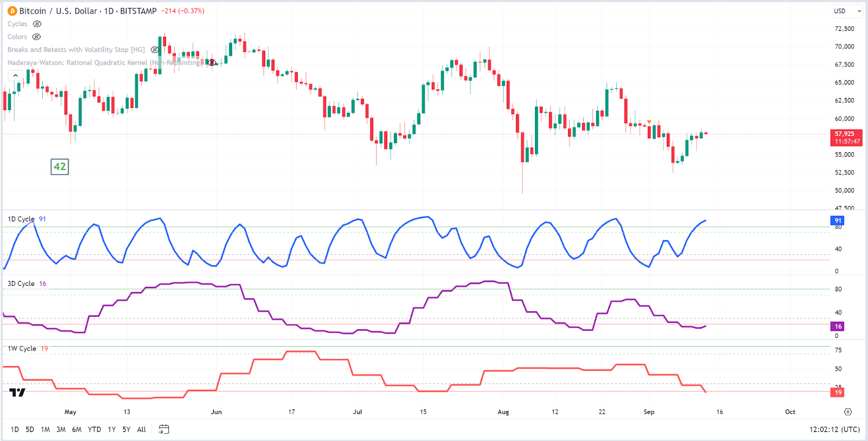The width and height of the screenshot is (868, 441).
Task: Toggle visibility of Colors indicator
Action: [36, 37]
